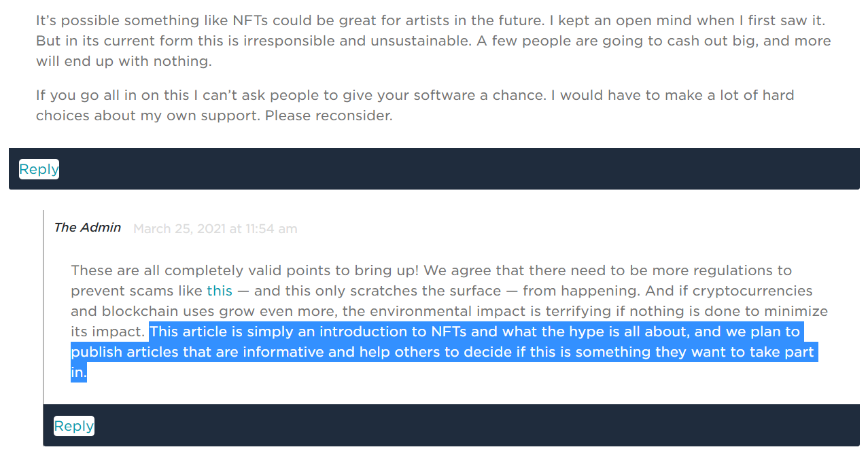Click "These are all completely valid points" sentence

pyautogui.click(x=204, y=270)
